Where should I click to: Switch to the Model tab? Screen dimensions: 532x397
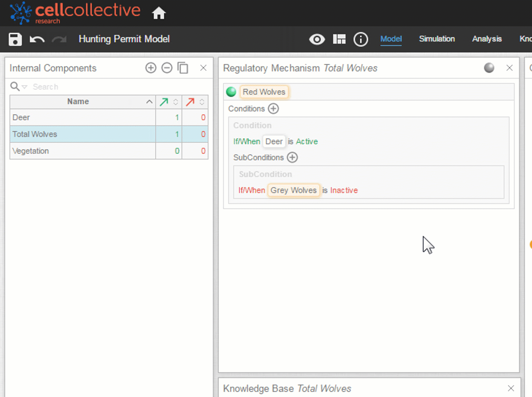point(391,39)
